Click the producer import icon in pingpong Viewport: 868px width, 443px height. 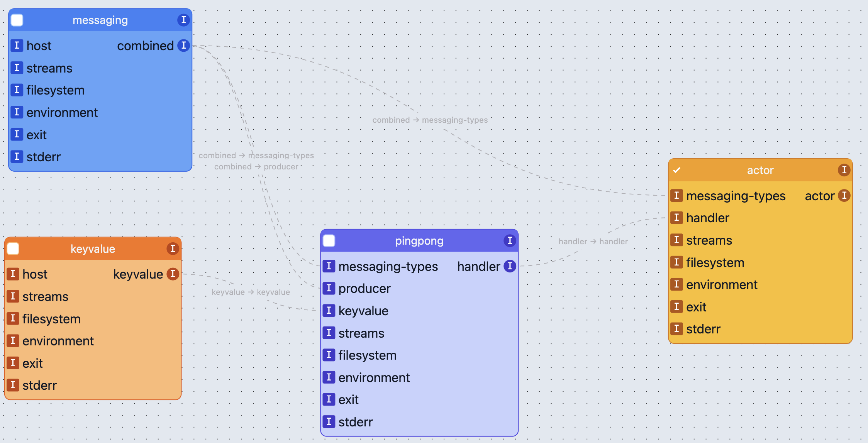click(329, 288)
